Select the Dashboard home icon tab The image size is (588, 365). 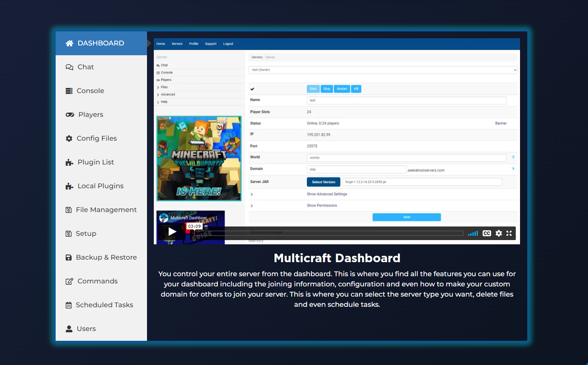point(69,43)
